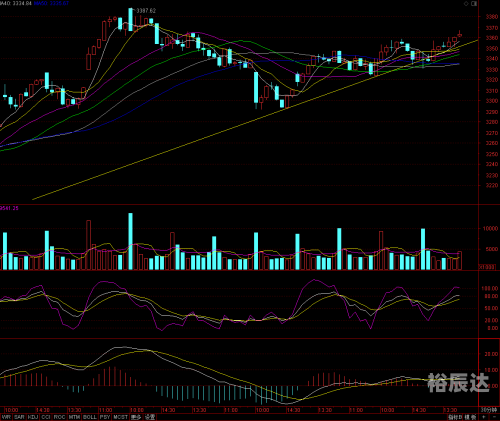This screenshot has height=421, width=500.
Task: Open the MTM indicator tab
Action: pos(74,417)
